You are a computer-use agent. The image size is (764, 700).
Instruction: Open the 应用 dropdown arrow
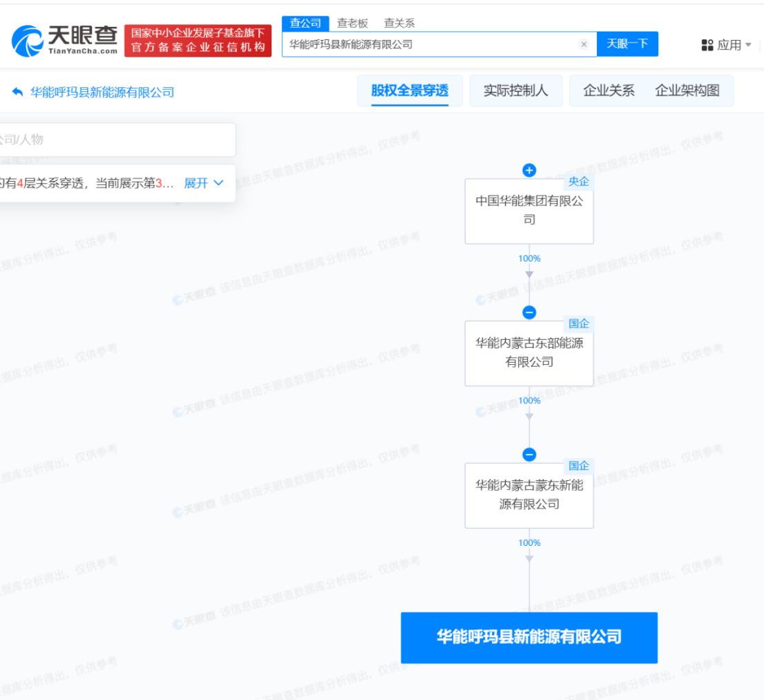tap(748, 45)
